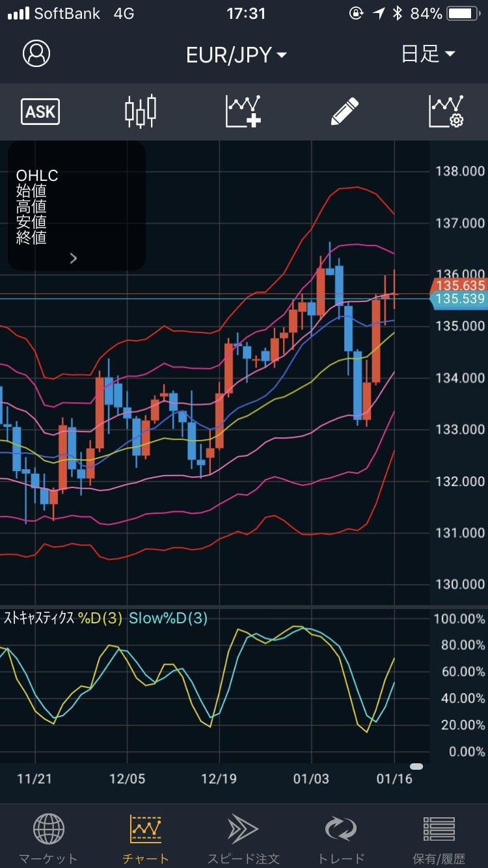Tap the 135.635 ask price tag
Viewport: 488px width, 868px height.
coord(459,286)
